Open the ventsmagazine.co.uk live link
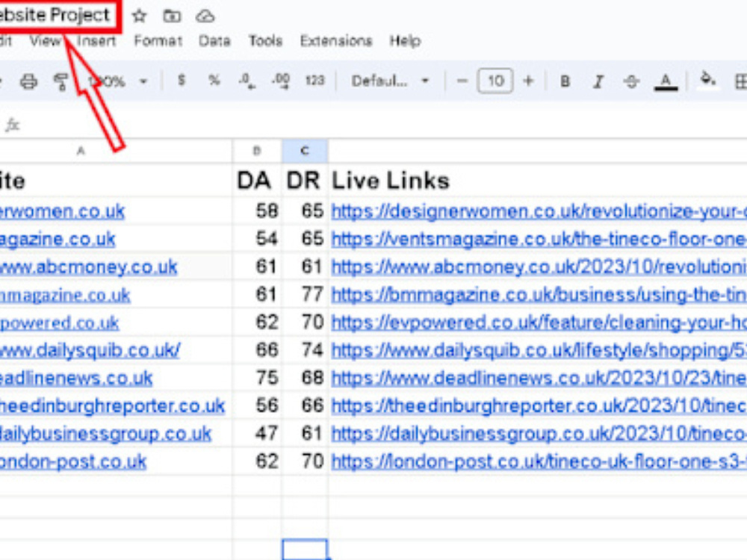The height and width of the screenshot is (560, 747). coord(539,239)
